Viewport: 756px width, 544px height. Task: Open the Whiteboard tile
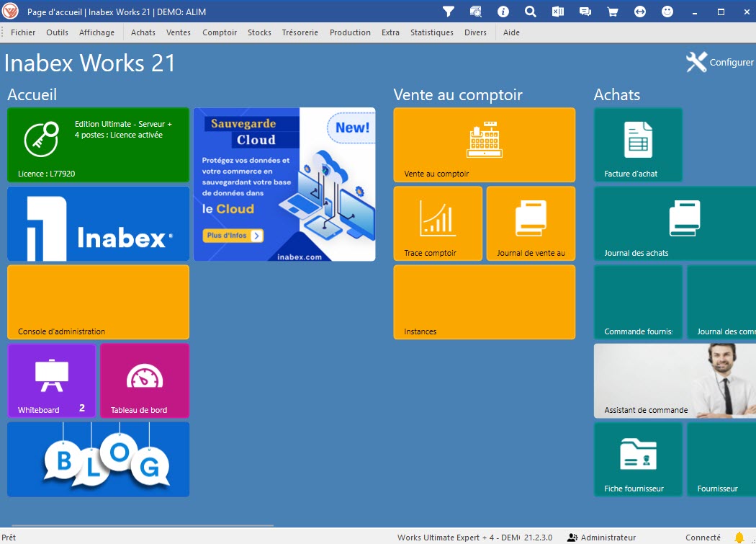[x=51, y=380]
